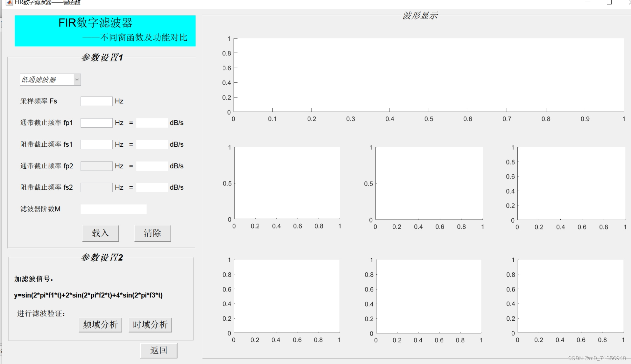631x364 pixels.
Task: Click the bottom-right plot axes
Action: tap(571, 296)
